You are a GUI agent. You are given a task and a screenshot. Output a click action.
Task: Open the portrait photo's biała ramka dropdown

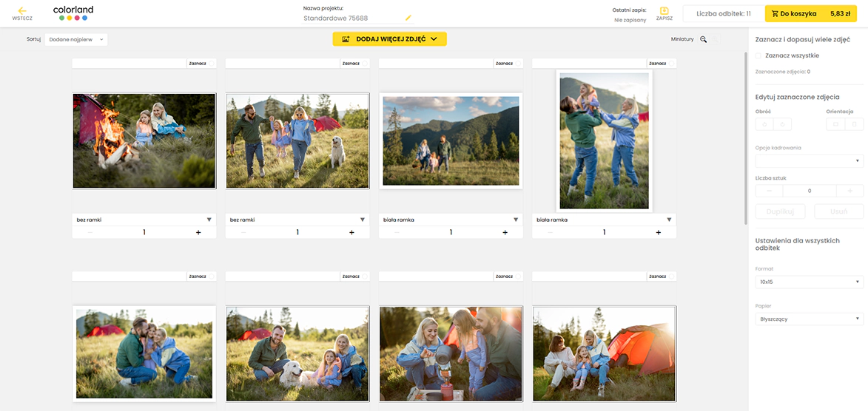(x=604, y=220)
